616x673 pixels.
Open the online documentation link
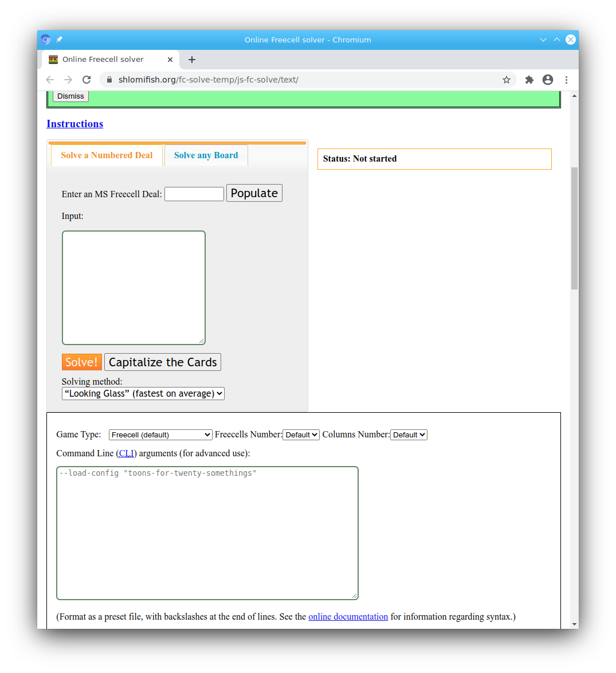348,617
